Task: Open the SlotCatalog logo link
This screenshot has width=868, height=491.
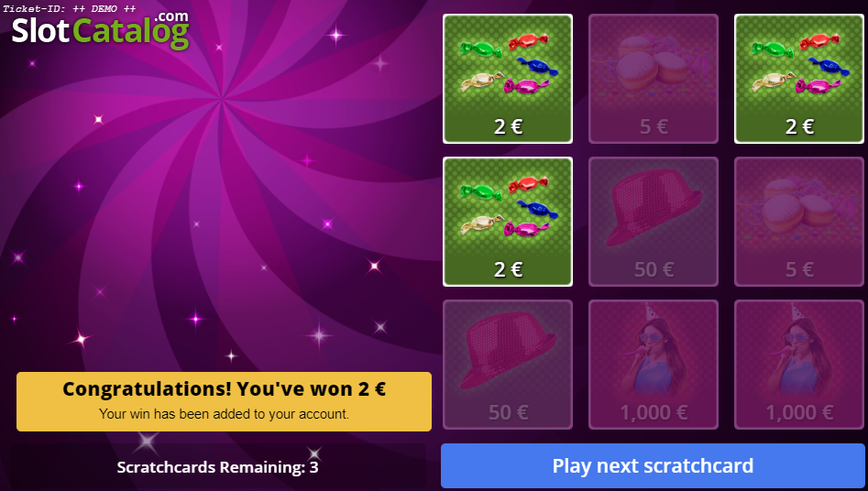Action: click(100, 30)
